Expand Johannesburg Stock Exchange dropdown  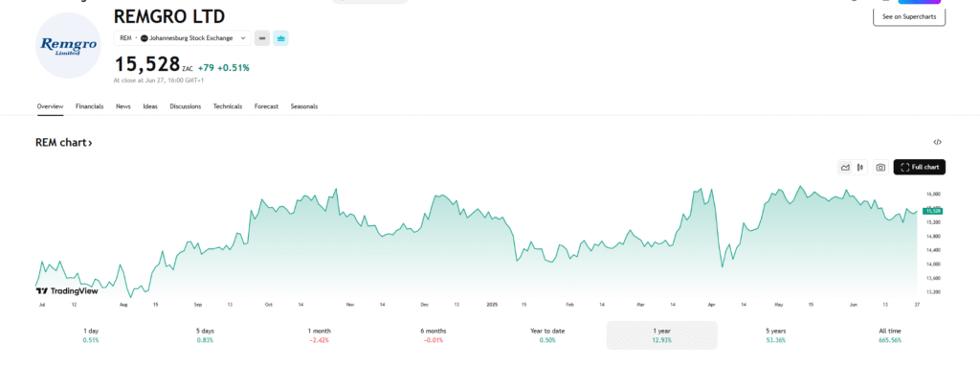pyautogui.click(x=183, y=38)
